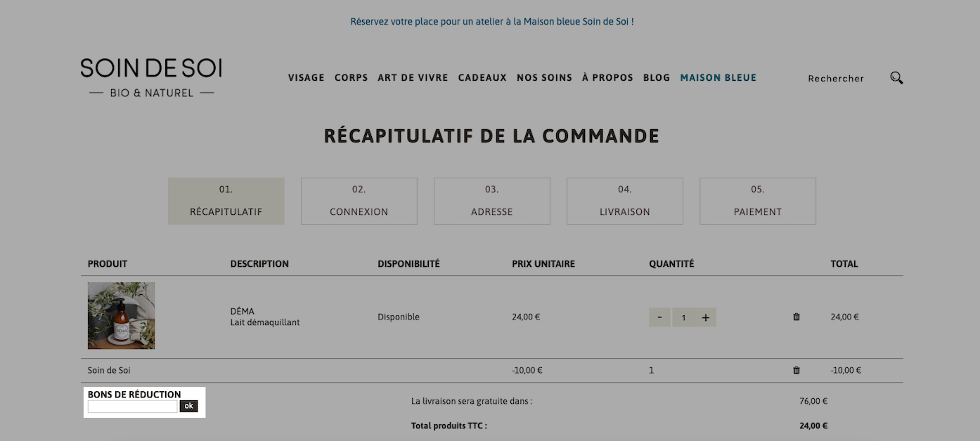
Task: Focus the bons de réduction code field
Action: point(132,406)
